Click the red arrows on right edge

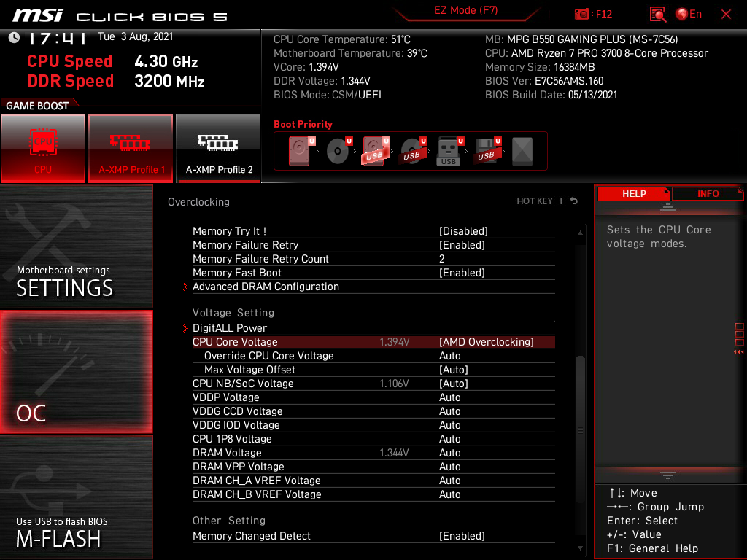point(738,352)
